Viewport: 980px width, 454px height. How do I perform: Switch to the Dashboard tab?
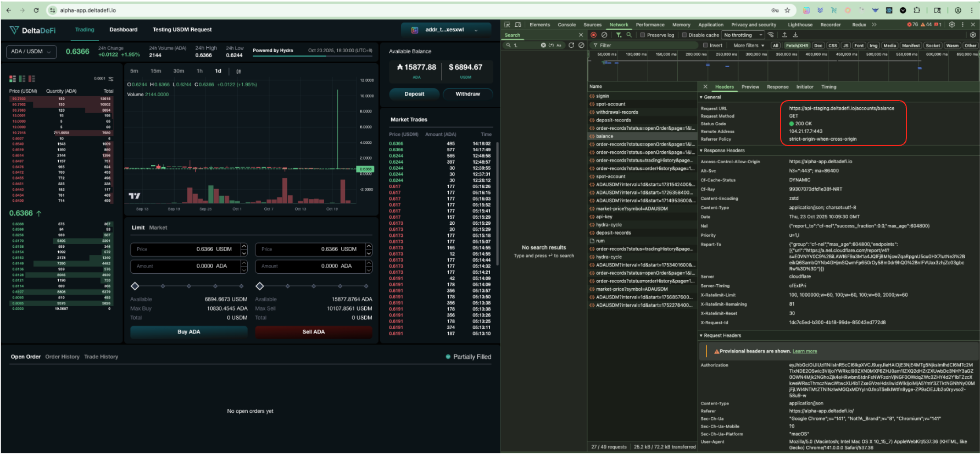point(123,30)
